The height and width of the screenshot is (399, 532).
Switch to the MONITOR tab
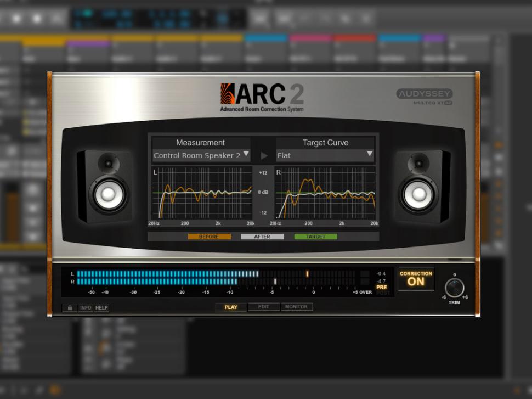(296, 307)
